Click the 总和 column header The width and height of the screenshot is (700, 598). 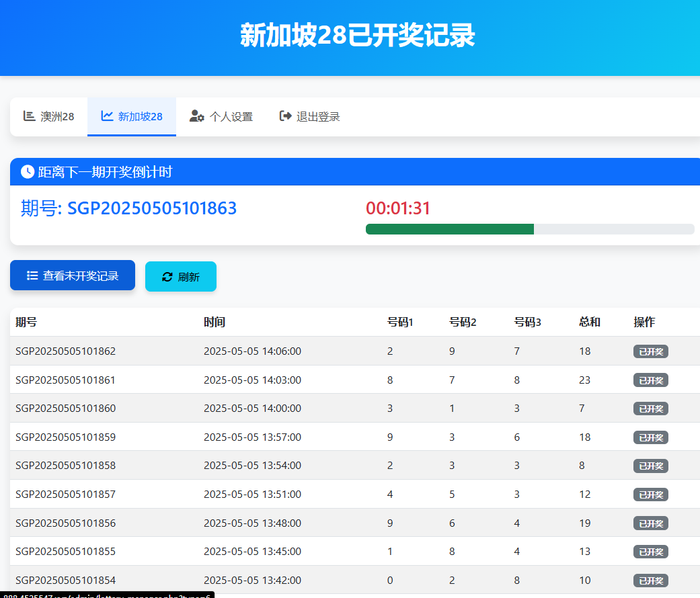(x=590, y=322)
